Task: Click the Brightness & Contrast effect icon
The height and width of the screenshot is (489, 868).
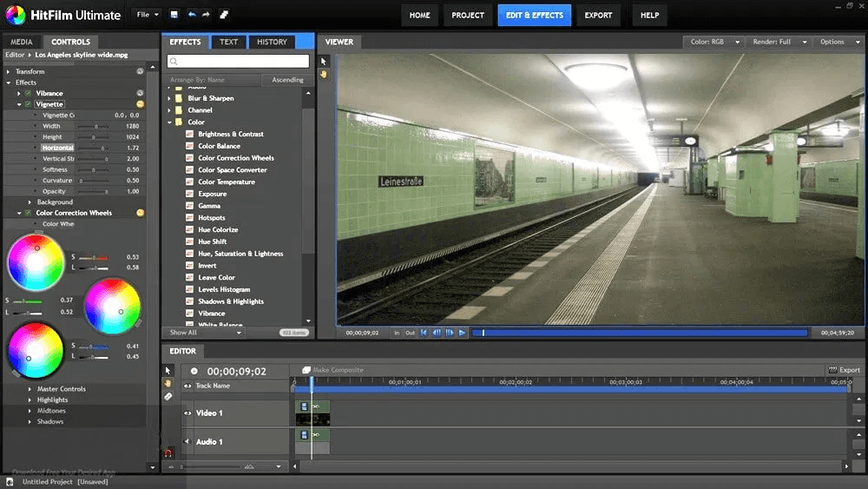Action: [190, 134]
